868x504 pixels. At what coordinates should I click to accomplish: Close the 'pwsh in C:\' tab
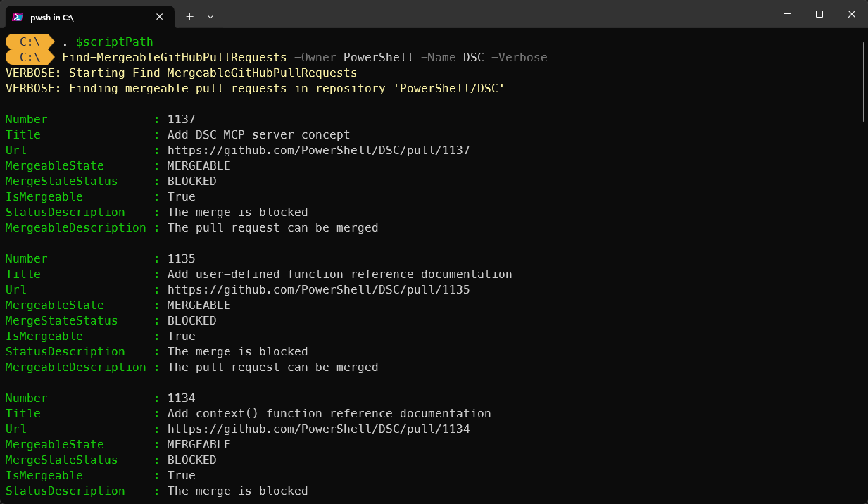point(160,16)
